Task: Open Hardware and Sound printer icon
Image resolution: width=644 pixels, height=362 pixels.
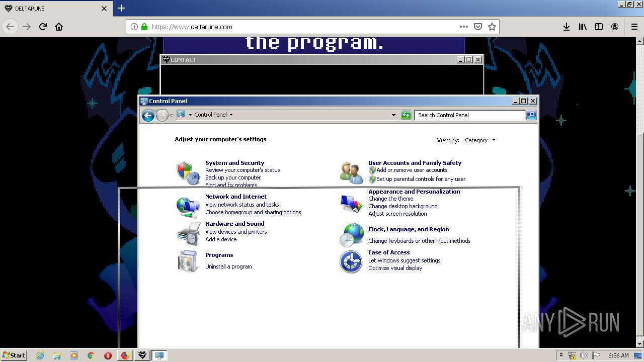Action: pyautogui.click(x=188, y=233)
